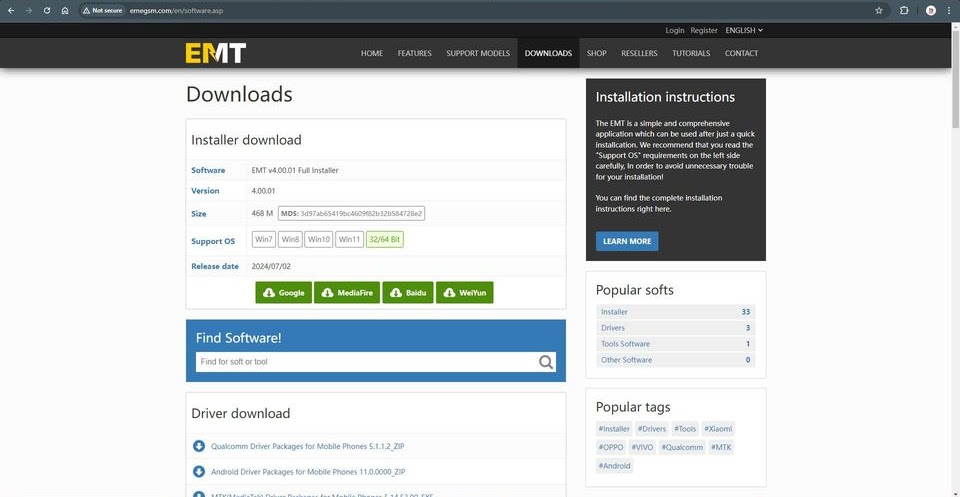
Task: Open the Other Software popular softs row
Action: coord(675,360)
